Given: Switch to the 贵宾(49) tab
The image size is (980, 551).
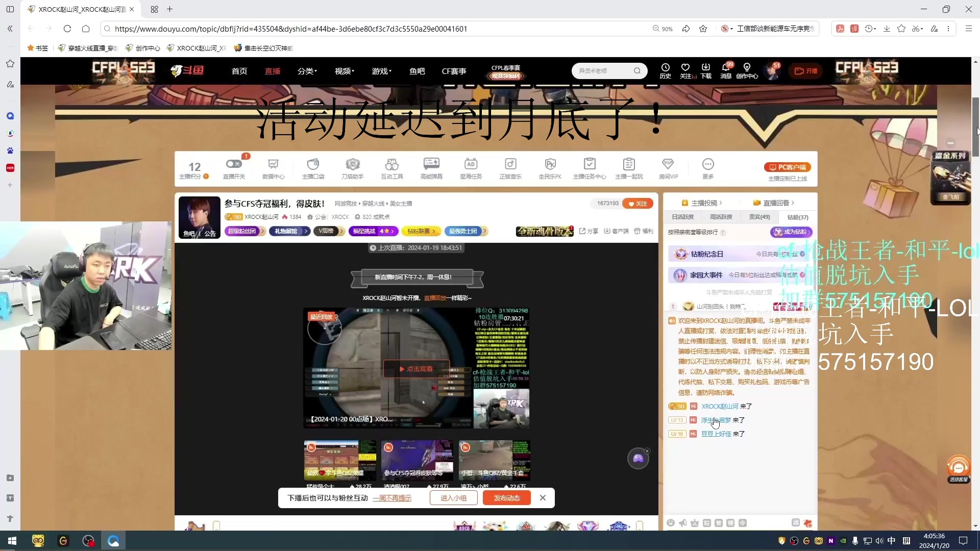Looking at the screenshot, I should [759, 217].
